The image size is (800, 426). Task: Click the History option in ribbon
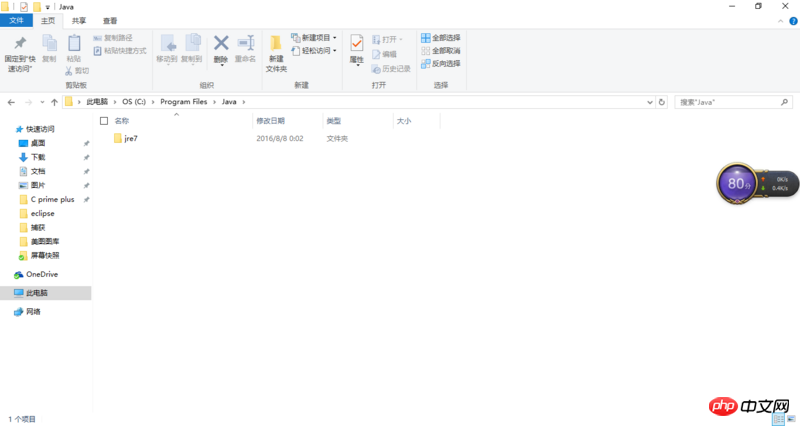coord(391,68)
